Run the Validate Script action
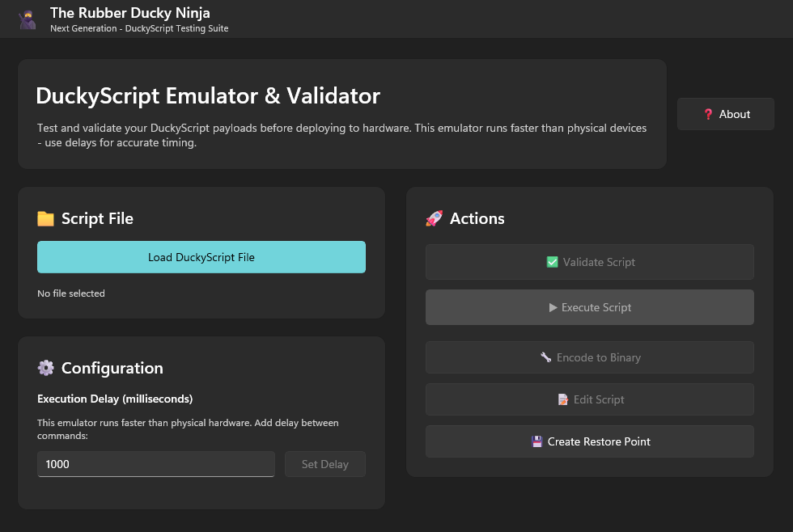 coord(590,262)
